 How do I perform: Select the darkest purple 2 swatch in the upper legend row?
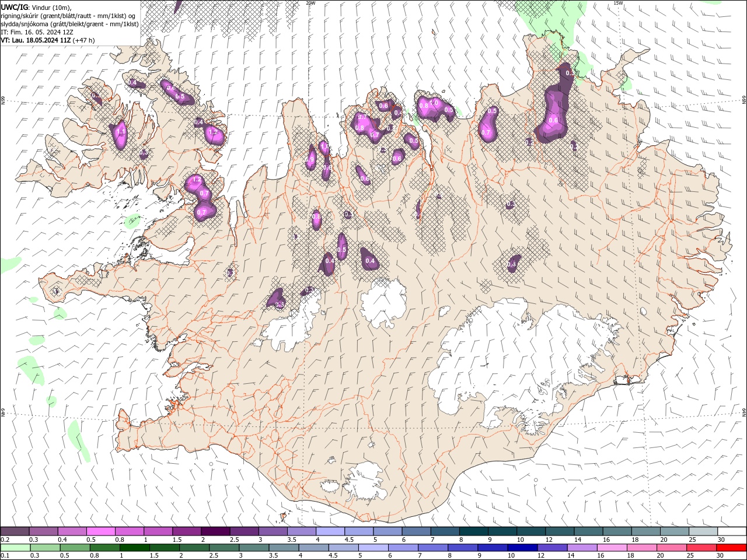click(215, 531)
